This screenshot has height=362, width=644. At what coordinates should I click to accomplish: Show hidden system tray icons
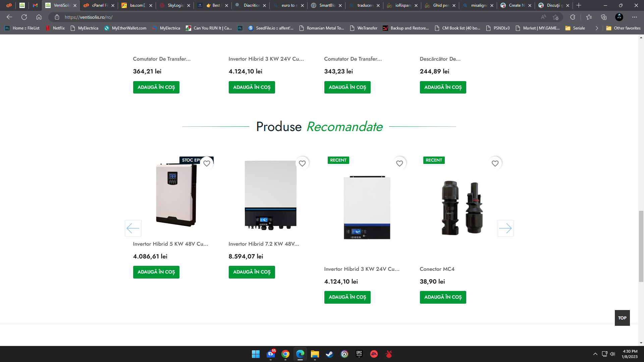(x=595, y=354)
